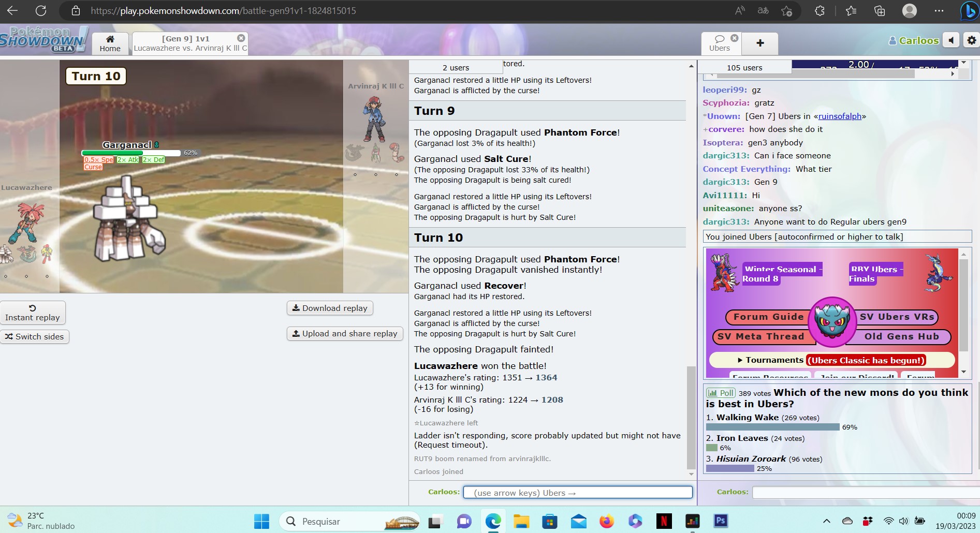Click Switch sides button
This screenshot has width=980, height=533.
point(35,336)
